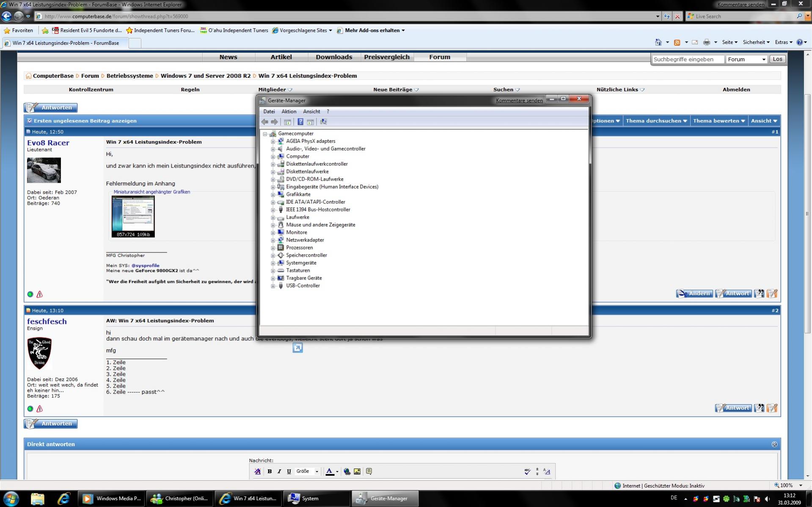The width and height of the screenshot is (812, 507).
Task: Report feschfesch's post with warning icon
Action: [x=40, y=409]
